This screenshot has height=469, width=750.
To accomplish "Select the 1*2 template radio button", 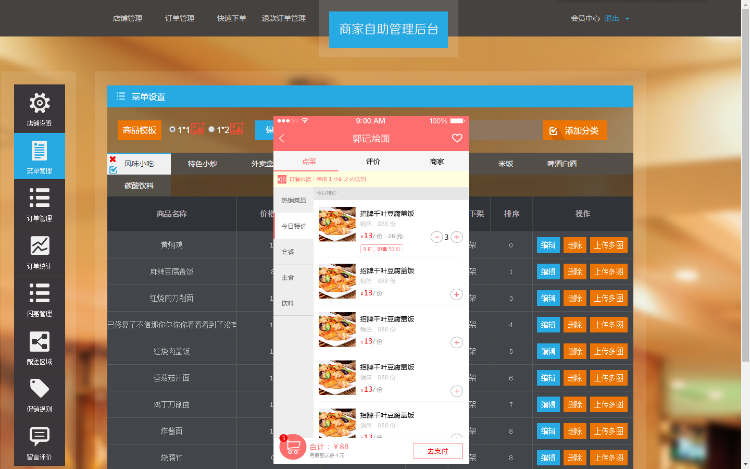I will [211, 129].
